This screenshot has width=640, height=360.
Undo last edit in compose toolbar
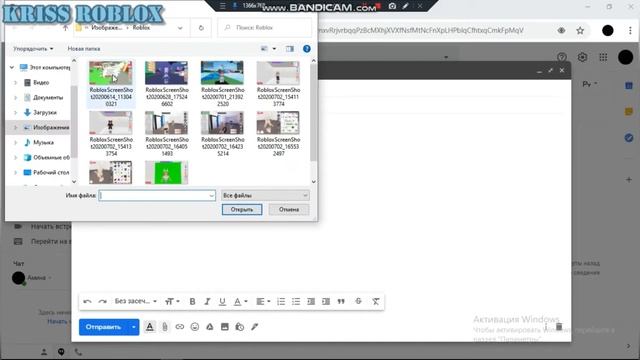(87, 302)
